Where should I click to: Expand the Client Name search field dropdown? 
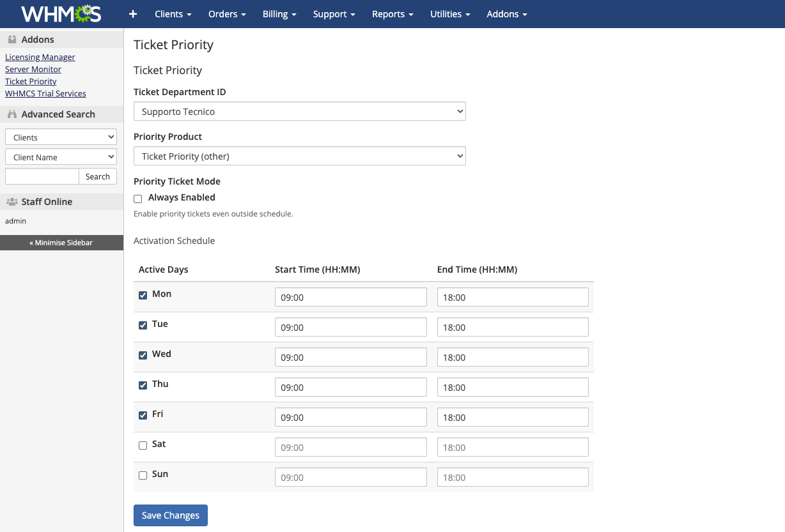point(61,157)
